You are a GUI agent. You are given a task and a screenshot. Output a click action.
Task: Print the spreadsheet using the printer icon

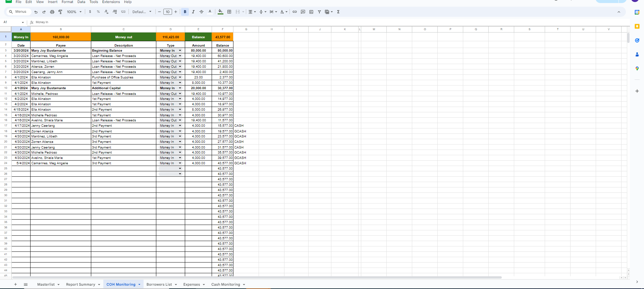tap(52, 12)
